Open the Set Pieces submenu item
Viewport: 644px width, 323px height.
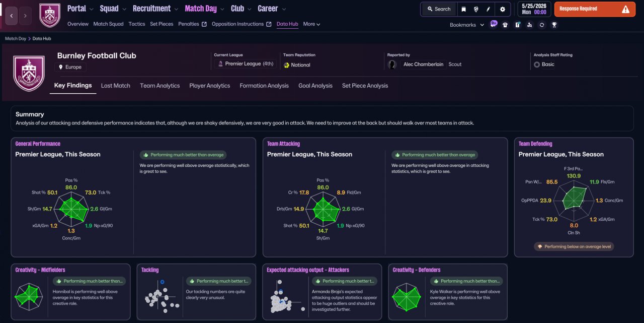(162, 24)
